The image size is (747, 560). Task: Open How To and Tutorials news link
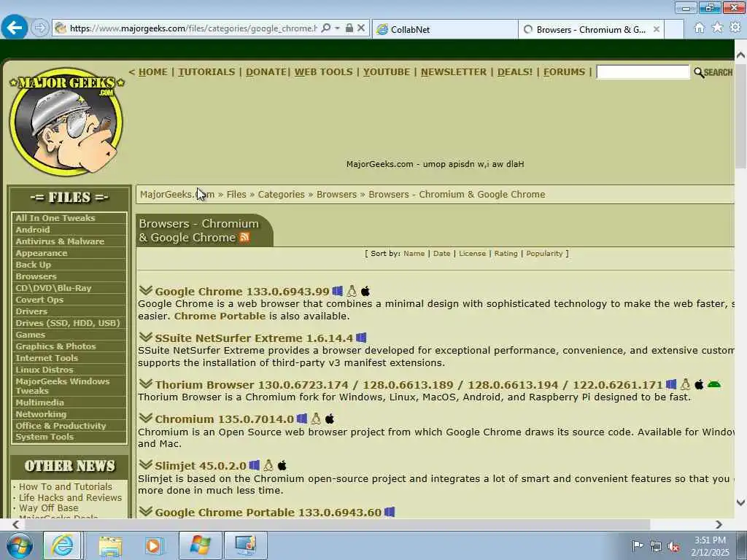66,486
